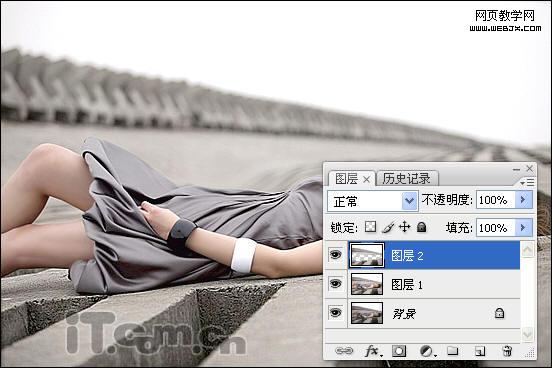The height and width of the screenshot is (368, 552).
Task: Hide 背景 layer with eye icon
Action: 335,312
